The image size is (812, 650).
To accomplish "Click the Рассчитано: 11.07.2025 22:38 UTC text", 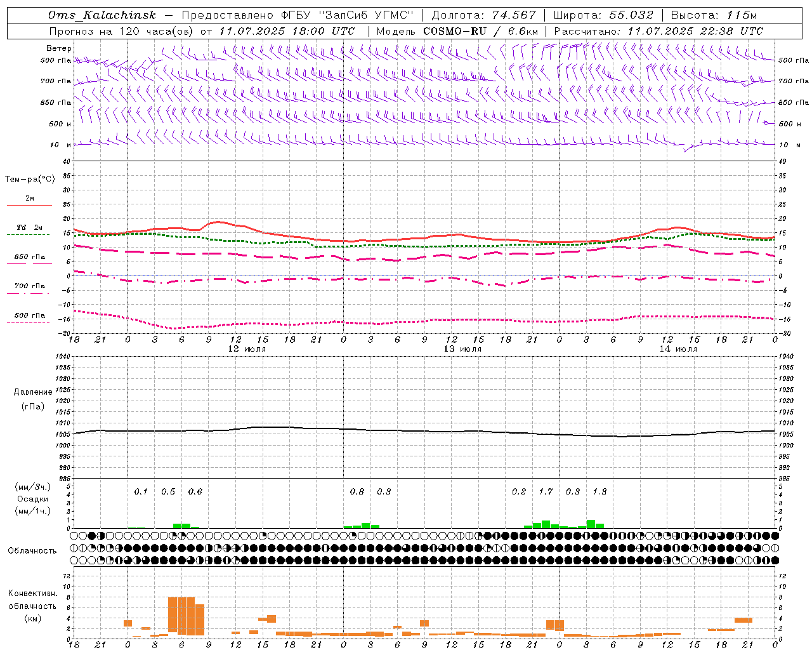I will tap(658, 31).
